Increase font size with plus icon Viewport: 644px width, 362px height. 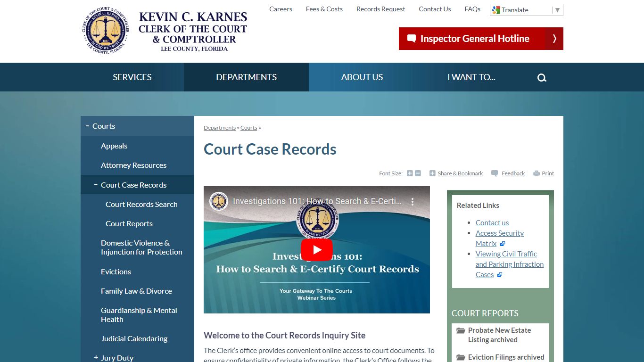click(410, 173)
